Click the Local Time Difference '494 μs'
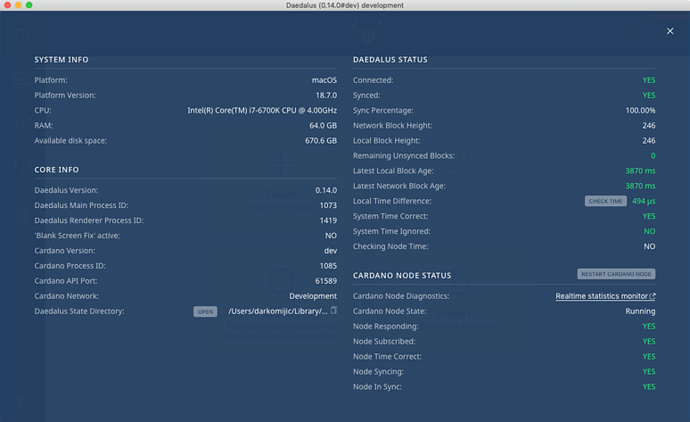This screenshot has height=422, width=690. pos(643,201)
